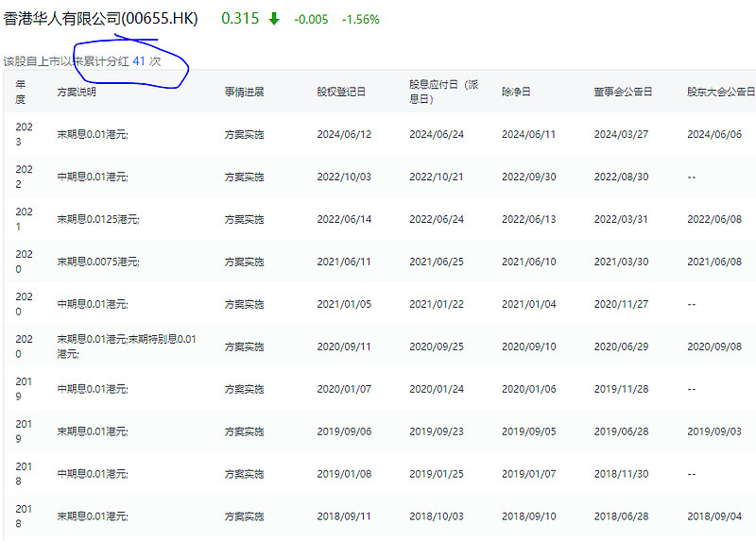This screenshot has height=541, width=756.
Task: Click shareholder meeting date 2018/09/04
Action: [714, 516]
